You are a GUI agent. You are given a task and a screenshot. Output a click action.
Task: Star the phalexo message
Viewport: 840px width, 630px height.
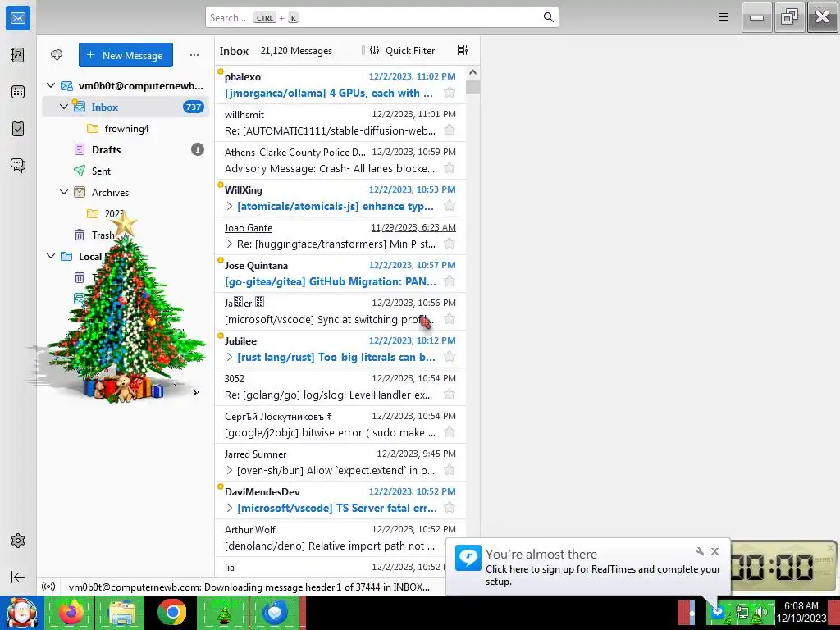coord(450,93)
